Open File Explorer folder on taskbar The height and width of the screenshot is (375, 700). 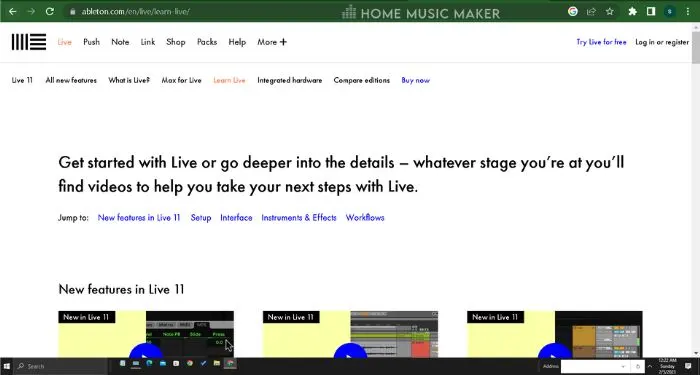point(217,364)
